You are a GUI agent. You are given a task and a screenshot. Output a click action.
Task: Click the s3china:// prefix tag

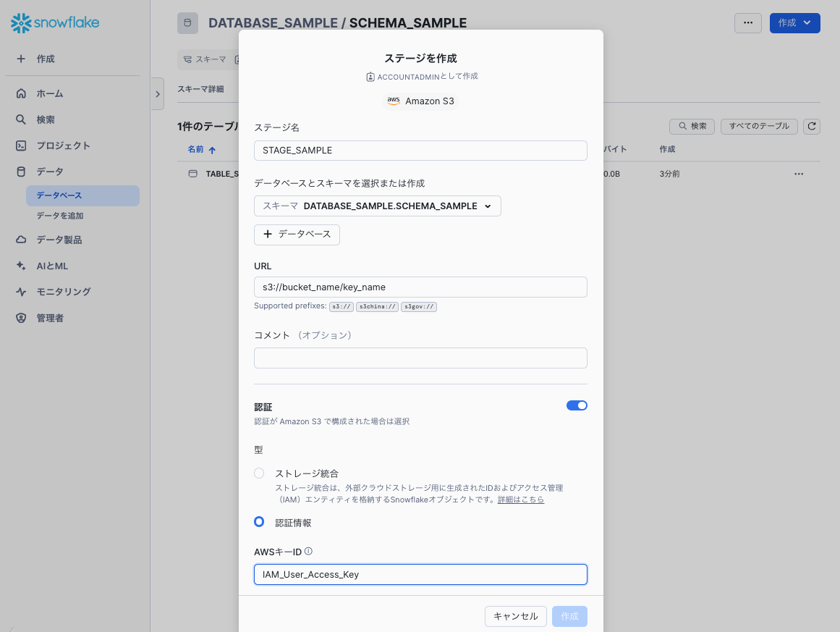pos(377,307)
